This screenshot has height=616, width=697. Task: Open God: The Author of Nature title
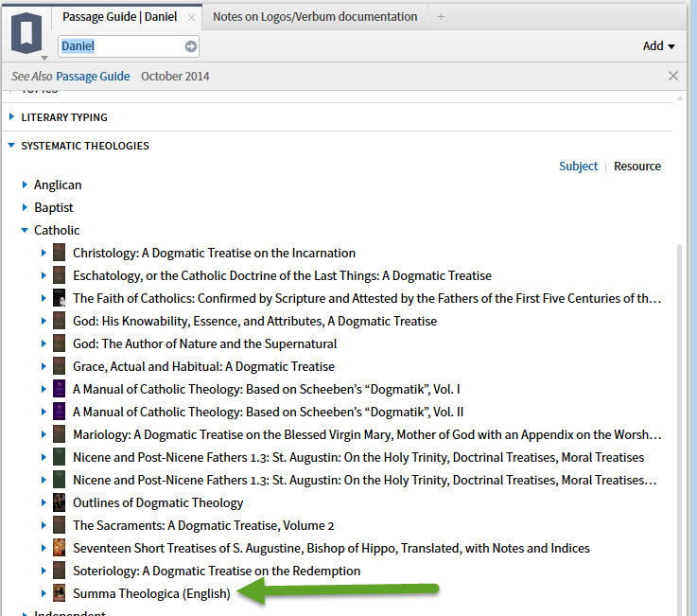[205, 343]
